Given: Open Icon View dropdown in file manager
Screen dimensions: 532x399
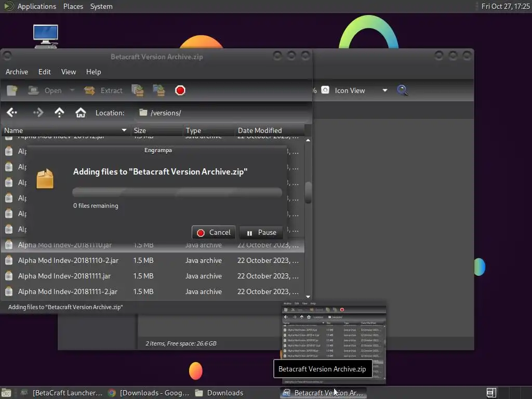Looking at the screenshot, I should tap(361, 90).
